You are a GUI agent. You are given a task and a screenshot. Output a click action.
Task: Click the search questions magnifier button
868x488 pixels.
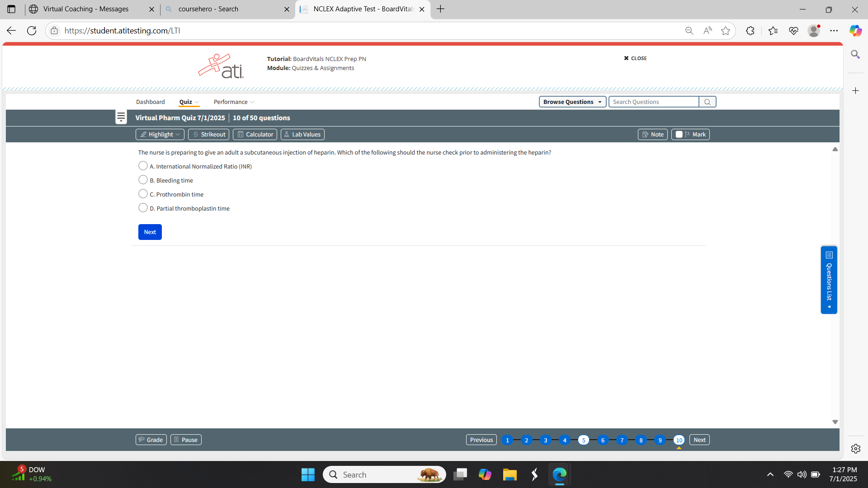click(x=707, y=102)
